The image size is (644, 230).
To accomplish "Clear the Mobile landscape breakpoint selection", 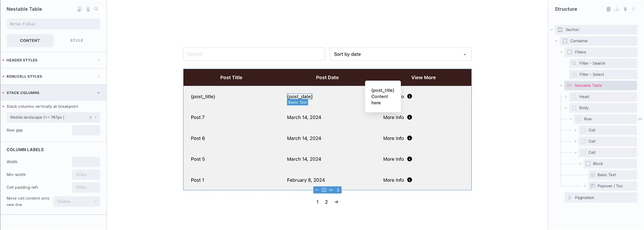I will point(90,117).
